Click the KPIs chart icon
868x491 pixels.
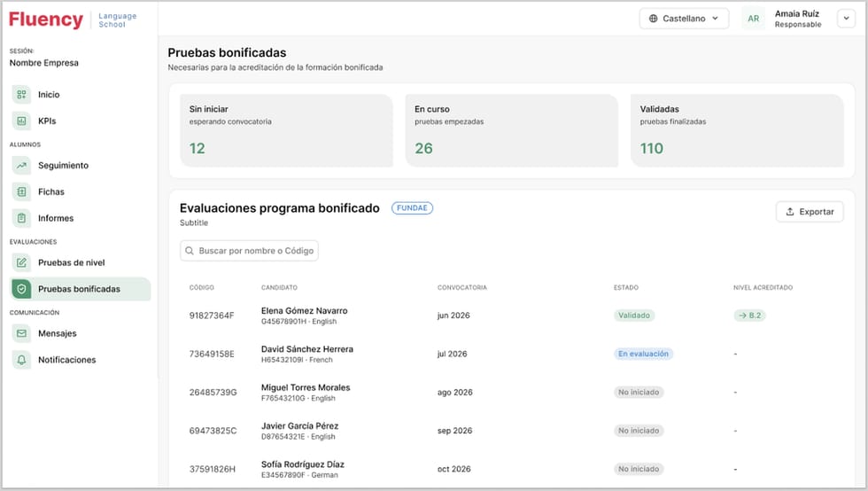click(x=21, y=121)
